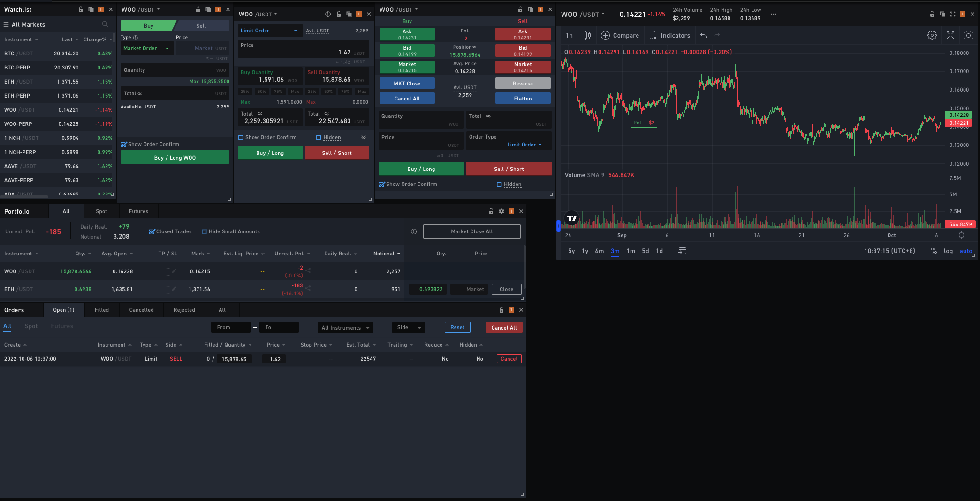This screenshot has height=501, width=980.
Task: Cancel the open WOO limit sell order
Action: (509, 359)
